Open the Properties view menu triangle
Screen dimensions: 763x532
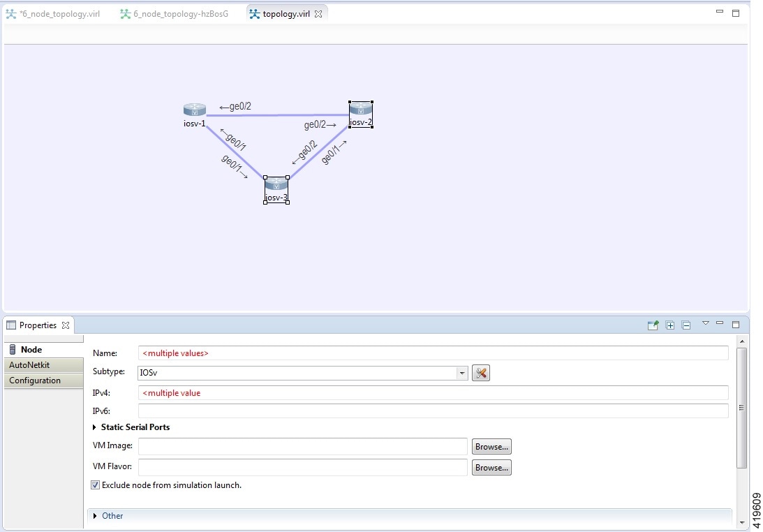[706, 323]
